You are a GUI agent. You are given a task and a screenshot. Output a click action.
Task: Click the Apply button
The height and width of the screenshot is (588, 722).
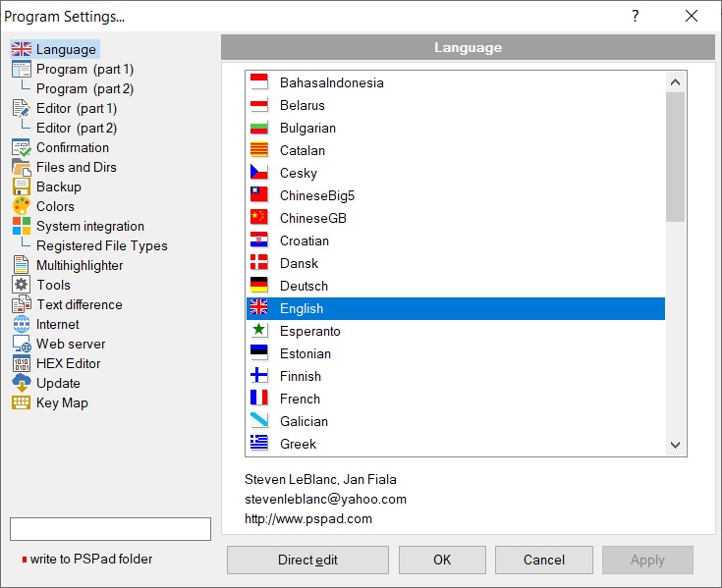pos(647,560)
